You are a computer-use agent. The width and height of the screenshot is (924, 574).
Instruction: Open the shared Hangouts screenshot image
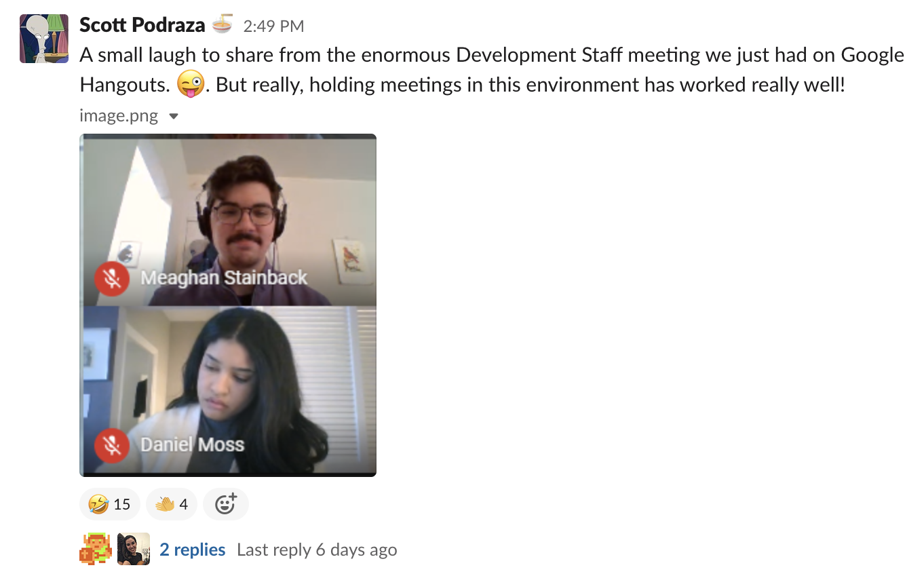[x=228, y=305]
